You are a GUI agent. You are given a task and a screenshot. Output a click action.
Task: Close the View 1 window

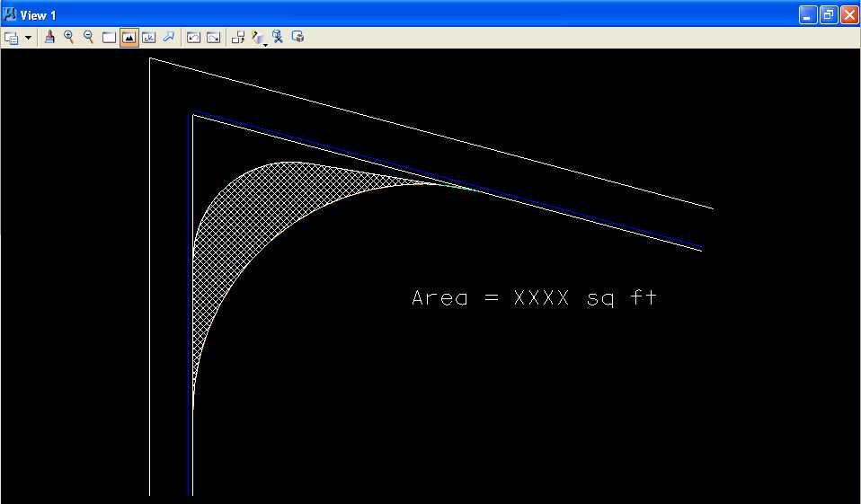coord(848,14)
